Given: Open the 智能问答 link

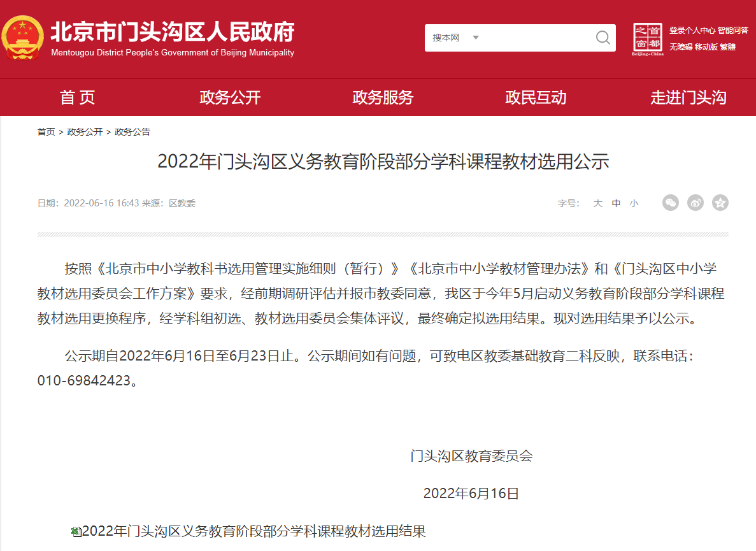Looking at the screenshot, I should point(732,31).
